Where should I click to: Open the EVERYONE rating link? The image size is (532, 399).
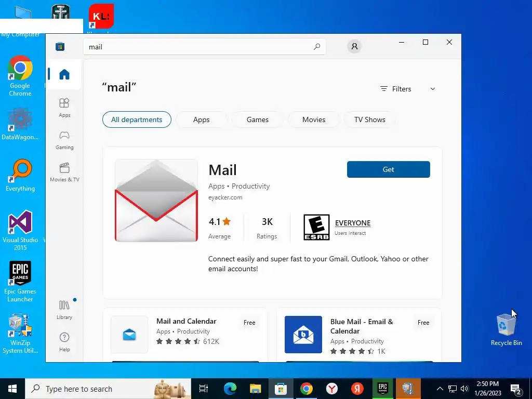pyautogui.click(x=353, y=223)
